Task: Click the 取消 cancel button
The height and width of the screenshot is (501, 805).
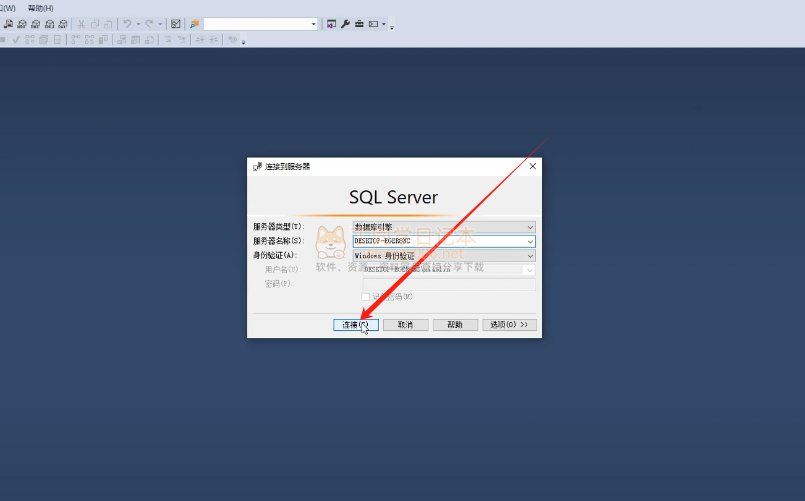Action: click(406, 324)
